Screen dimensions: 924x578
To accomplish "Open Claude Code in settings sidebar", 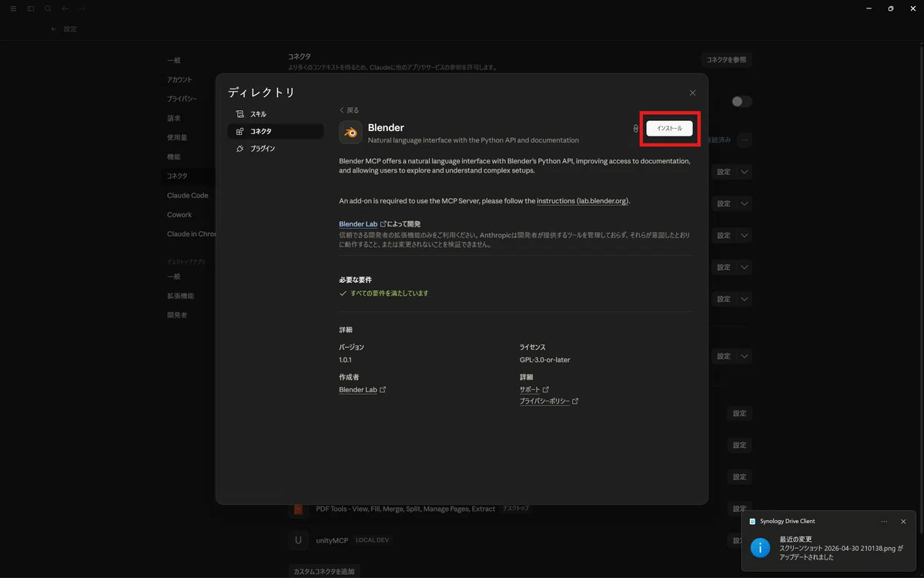I will (188, 196).
